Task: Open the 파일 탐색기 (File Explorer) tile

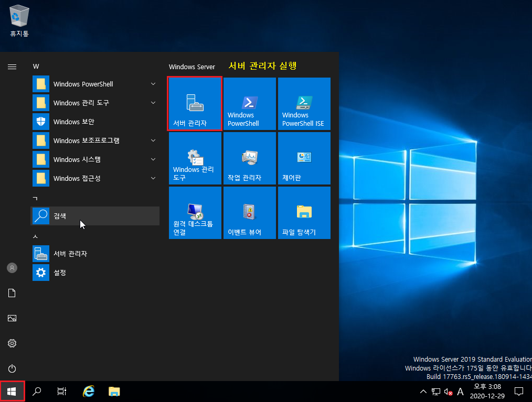Action: point(304,212)
